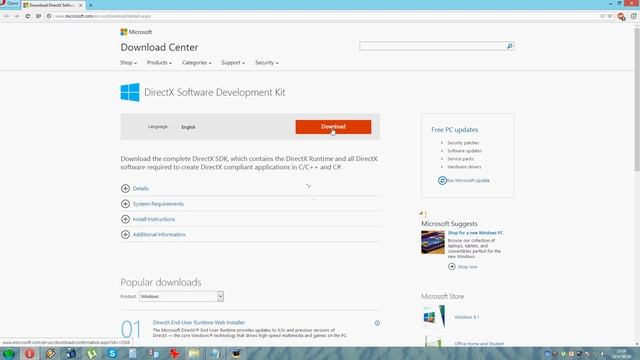640x360 pixels.
Task: Open the Windows 8.1 store link
Action: point(467,317)
